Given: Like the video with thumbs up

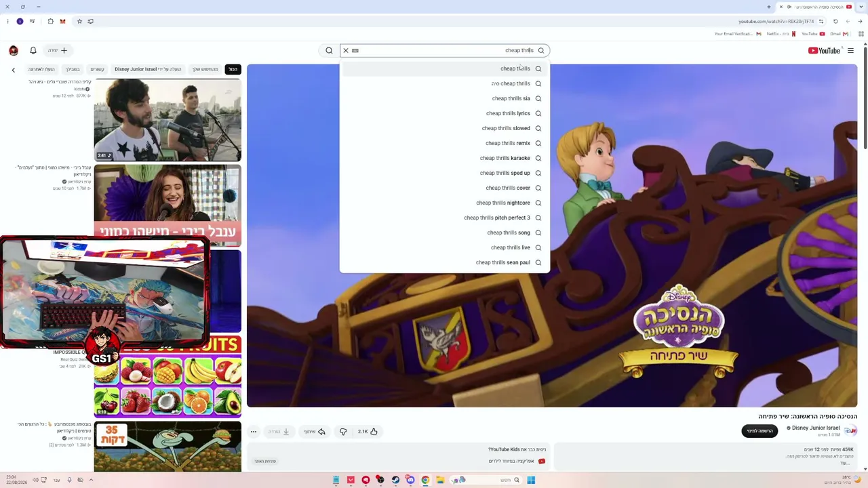Looking at the screenshot, I should 368,432.
